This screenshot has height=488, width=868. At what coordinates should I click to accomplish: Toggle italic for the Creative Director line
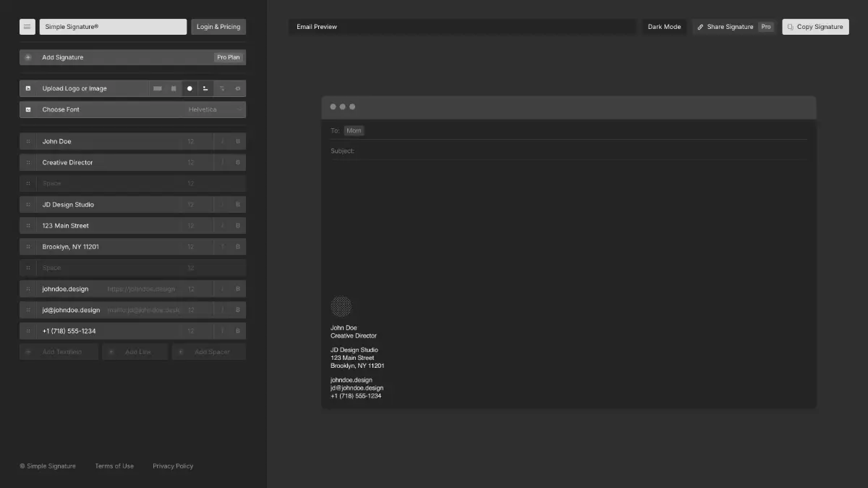222,162
